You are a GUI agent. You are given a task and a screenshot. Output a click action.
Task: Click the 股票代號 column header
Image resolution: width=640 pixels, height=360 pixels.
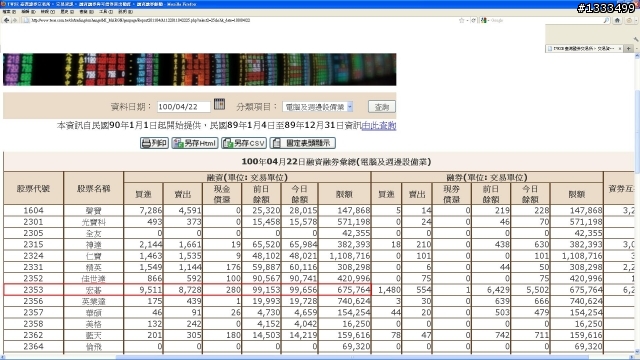pyautogui.click(x=33, y=189)
